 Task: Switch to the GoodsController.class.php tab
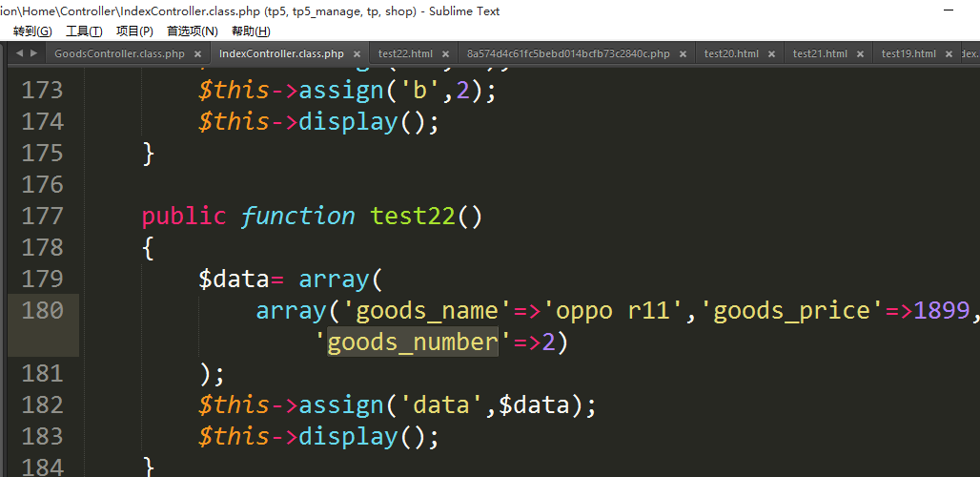coord(119,54)
